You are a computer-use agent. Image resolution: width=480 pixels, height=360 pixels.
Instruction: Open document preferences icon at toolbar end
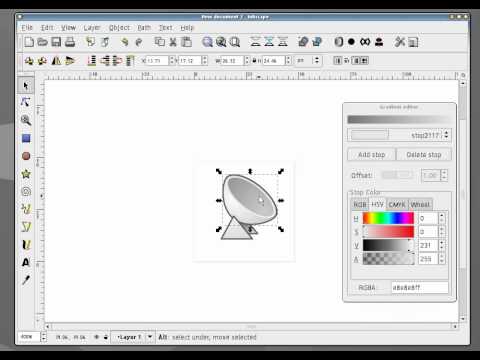tap(413, 42)
